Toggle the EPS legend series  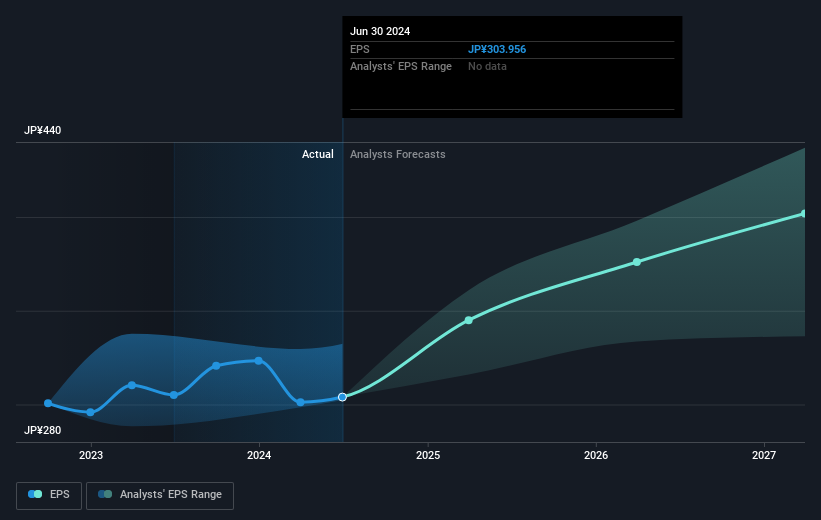[49, 495]
